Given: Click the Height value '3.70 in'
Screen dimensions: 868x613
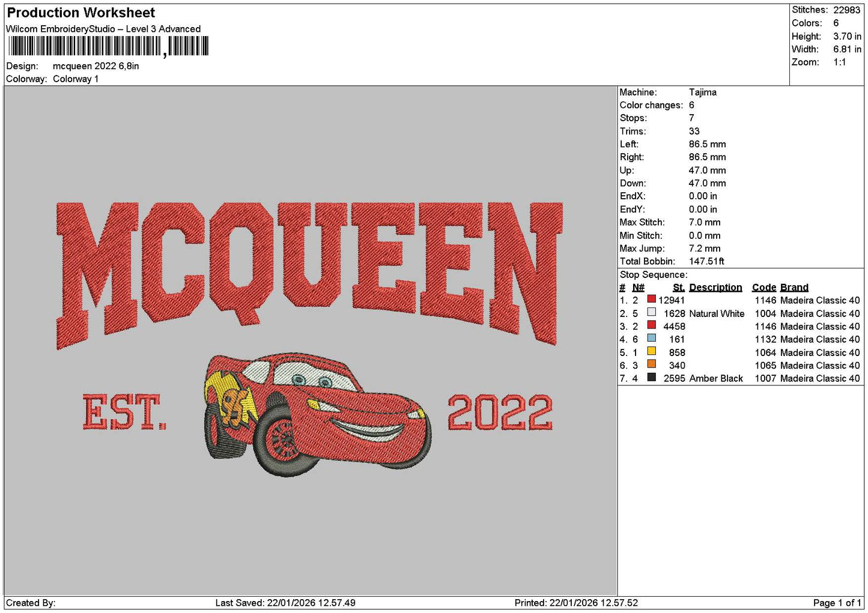Looking at the screenshot, I should click(x=847, y=36).
